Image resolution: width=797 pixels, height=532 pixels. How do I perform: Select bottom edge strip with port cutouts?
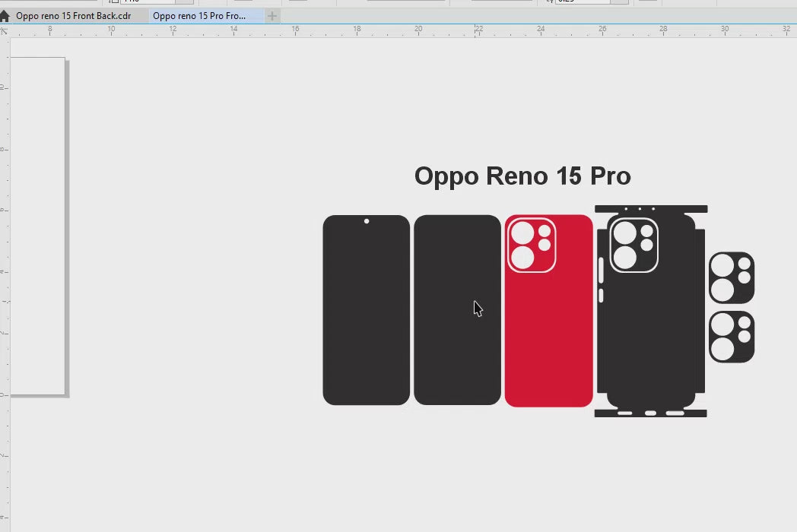pyautogui.click(x=650, y=413)
